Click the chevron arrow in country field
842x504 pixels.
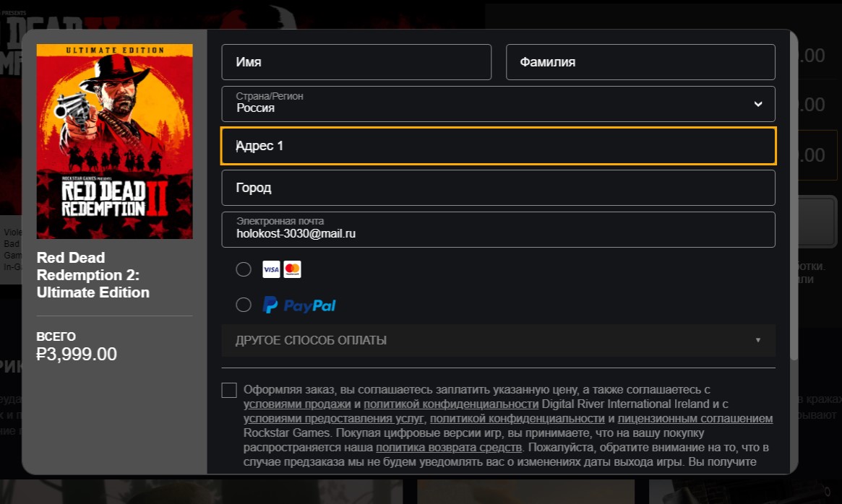coord(757,104)
